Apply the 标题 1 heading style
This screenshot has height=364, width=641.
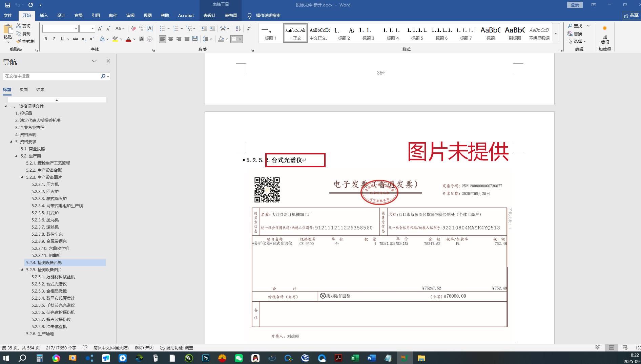[x=270, y=33]
